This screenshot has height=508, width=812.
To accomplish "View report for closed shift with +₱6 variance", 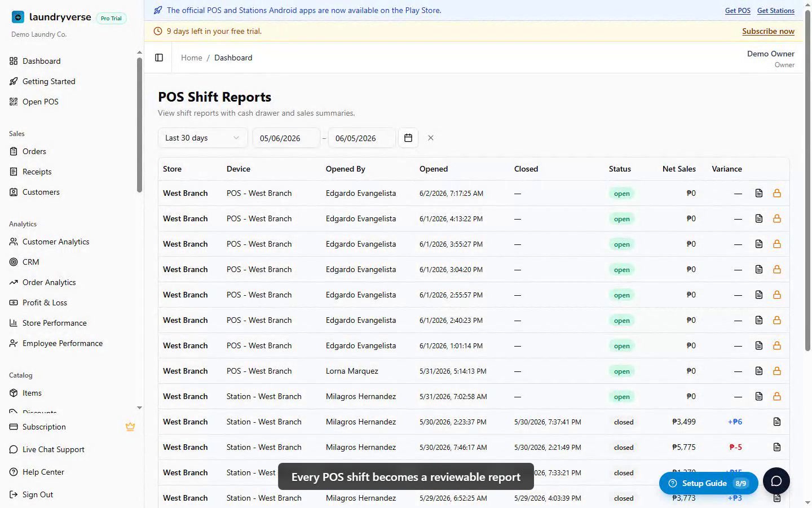I will tap(777, 422).
